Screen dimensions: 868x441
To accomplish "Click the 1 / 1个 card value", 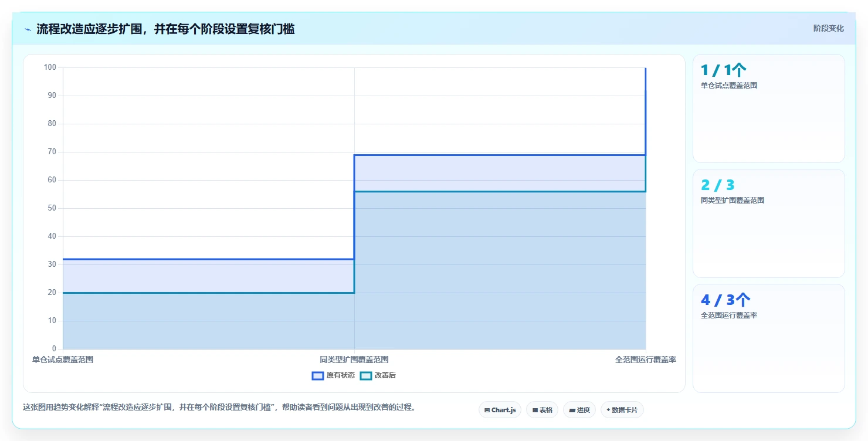I will tap(723, 70).
